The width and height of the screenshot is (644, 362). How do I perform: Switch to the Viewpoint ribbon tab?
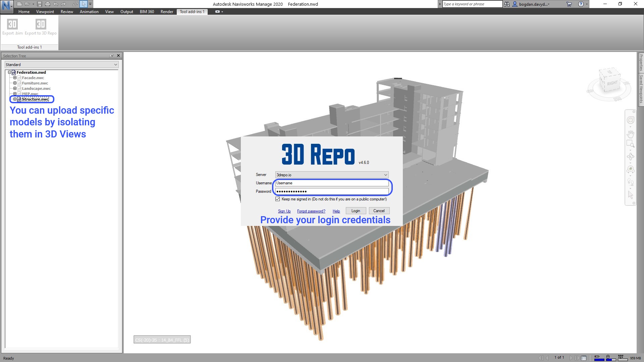[45, 12]
